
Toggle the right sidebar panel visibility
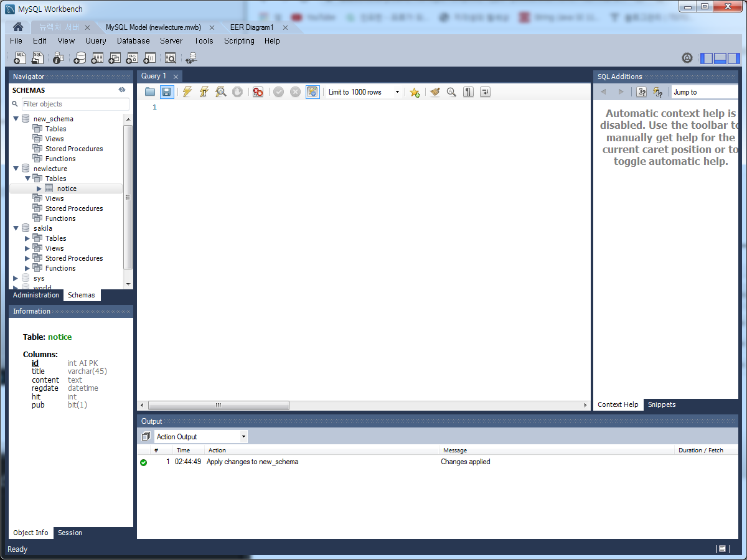point(734,58)
